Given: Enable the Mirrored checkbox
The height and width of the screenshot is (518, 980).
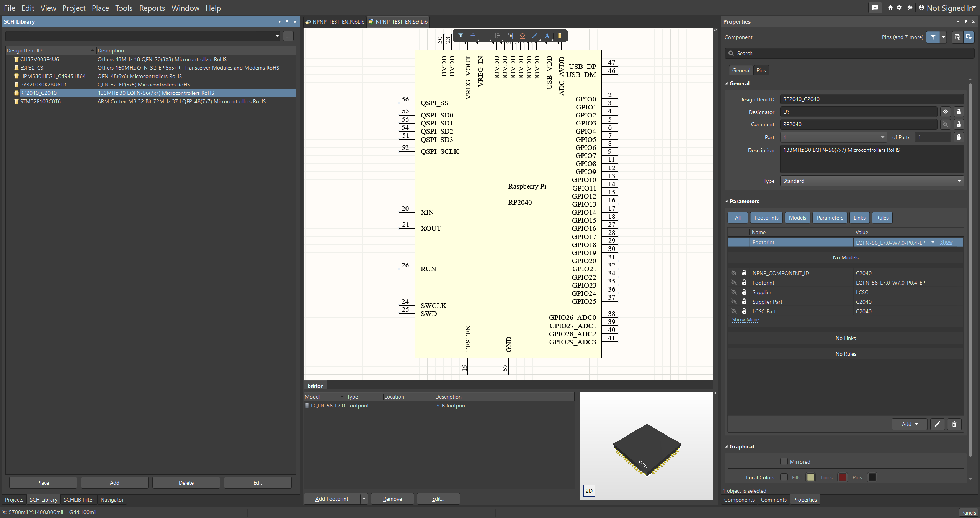Looking at the screenshot, I should (x=784, y=461).
